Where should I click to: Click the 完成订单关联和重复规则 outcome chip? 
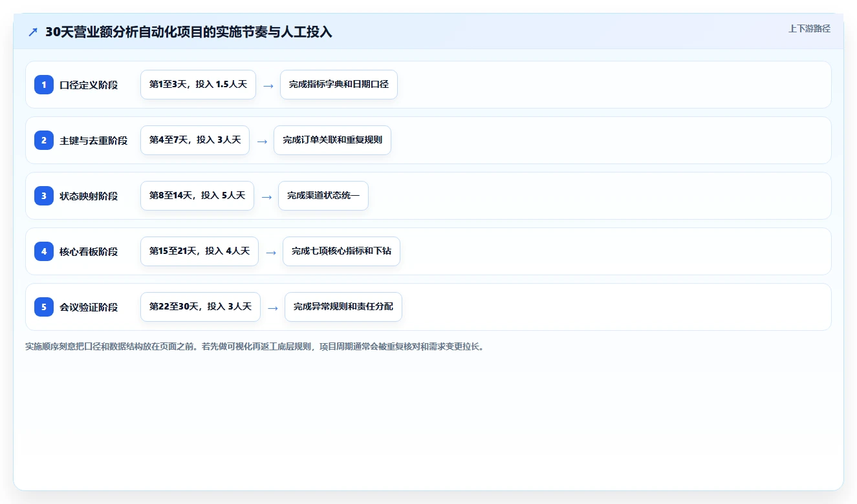pos(332,140)
